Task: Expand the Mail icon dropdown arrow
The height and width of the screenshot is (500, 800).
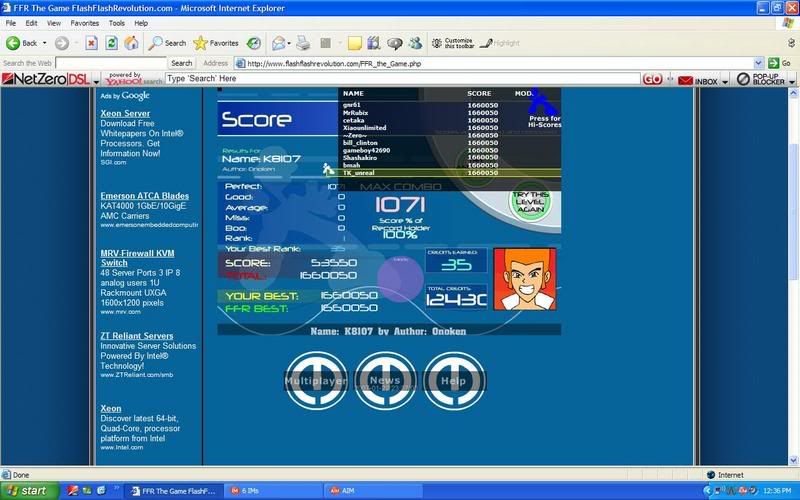Action: tap(290, 43)
